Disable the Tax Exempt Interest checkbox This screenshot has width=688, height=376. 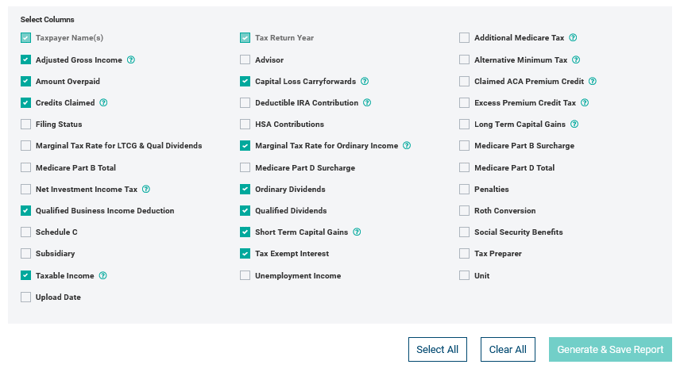point(245,254)
